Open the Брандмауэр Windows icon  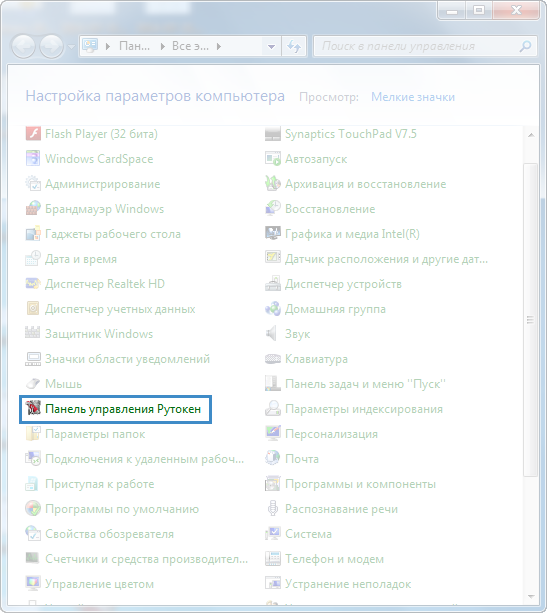click(x=33, y=209)
